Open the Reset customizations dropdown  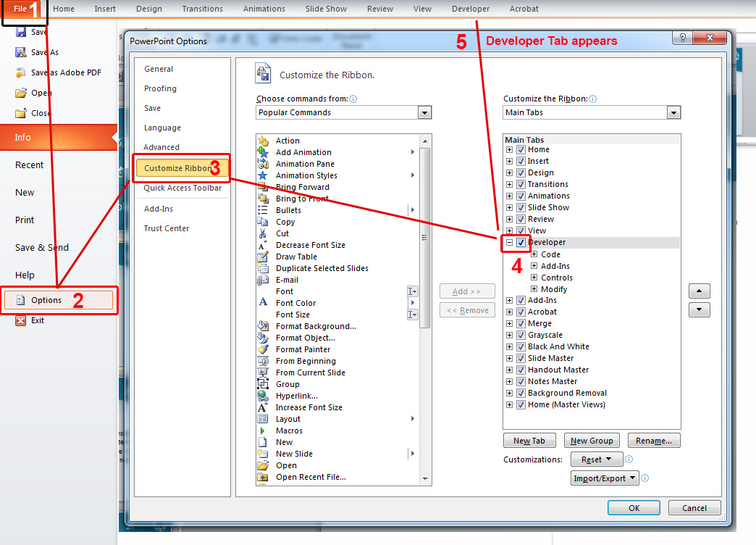(x=597, y=459)
